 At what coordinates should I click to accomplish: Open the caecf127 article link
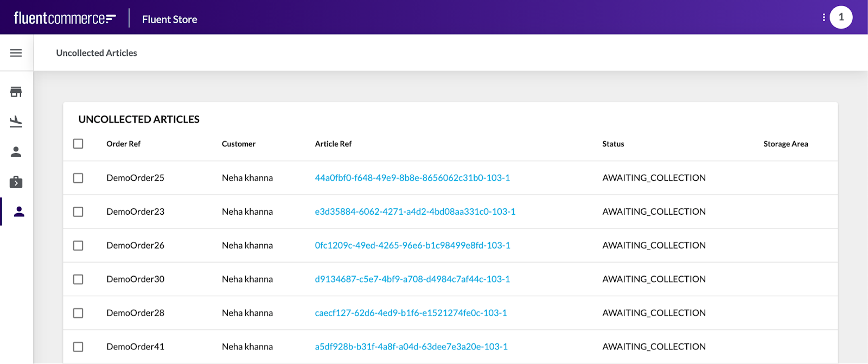(411, 313)
